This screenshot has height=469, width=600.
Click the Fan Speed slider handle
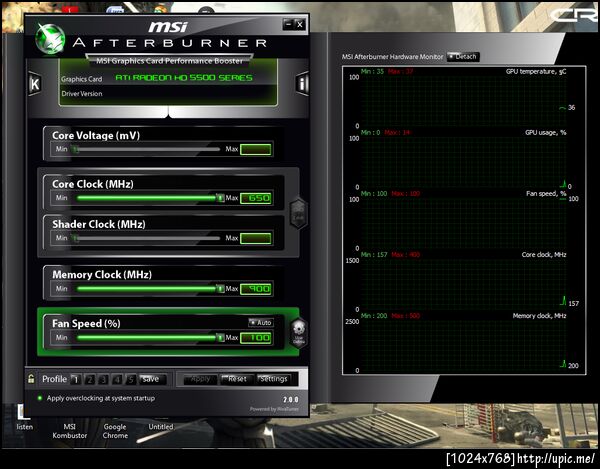point(220,337)
